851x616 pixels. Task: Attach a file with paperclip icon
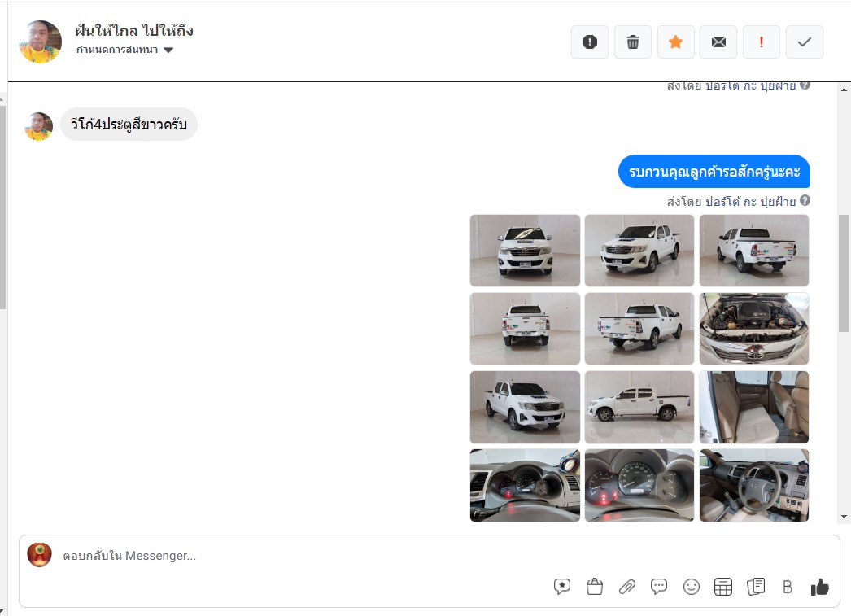pos(626,587)
